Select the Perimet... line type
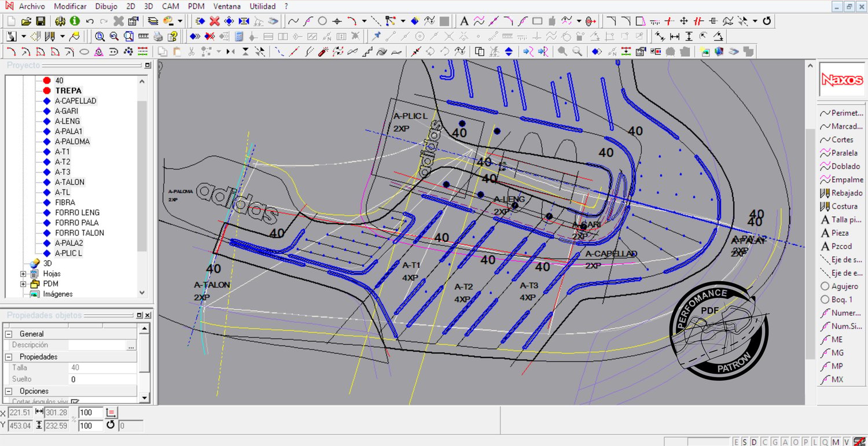Viewport: 868px width, 446px height. pyautogui.click(x=842, y=113)
